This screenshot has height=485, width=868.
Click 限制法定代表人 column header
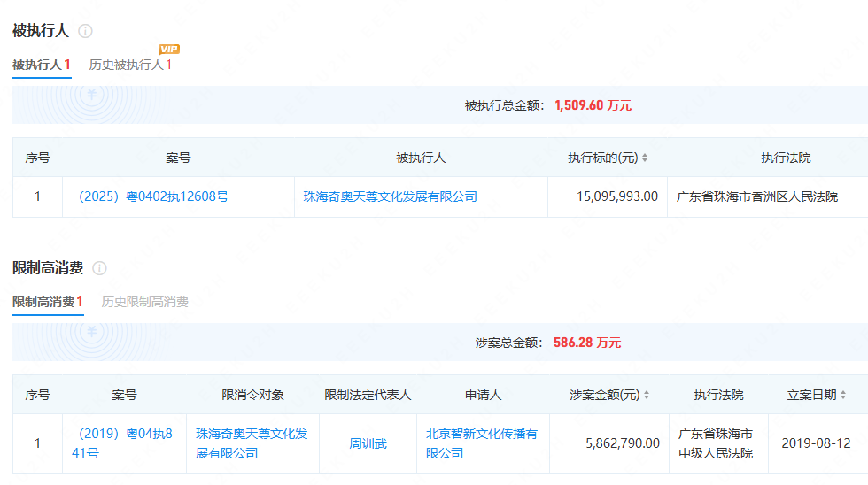[x=368, y=395]
